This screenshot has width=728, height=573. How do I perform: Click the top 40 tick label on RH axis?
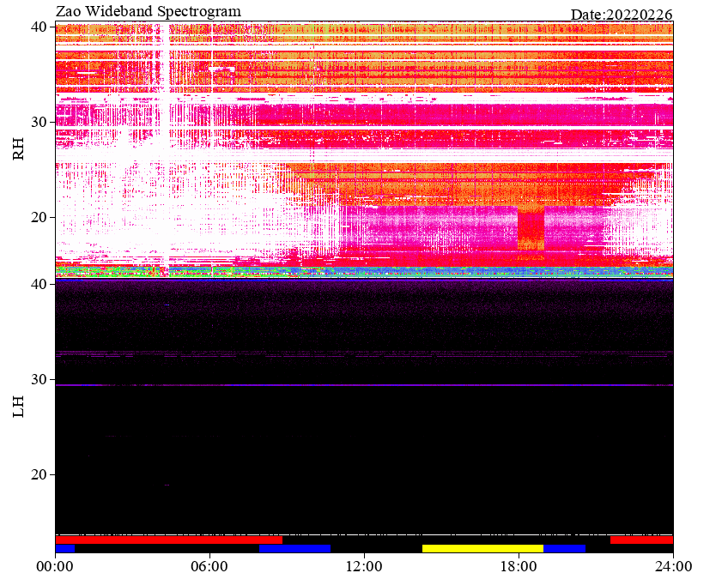[39, 27]
